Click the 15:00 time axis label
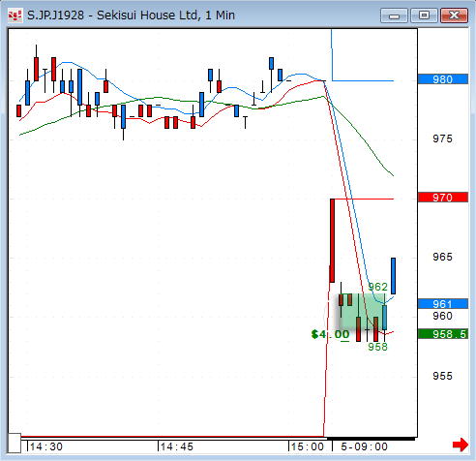This screenshot has width=476, height=461. (308, 446)
